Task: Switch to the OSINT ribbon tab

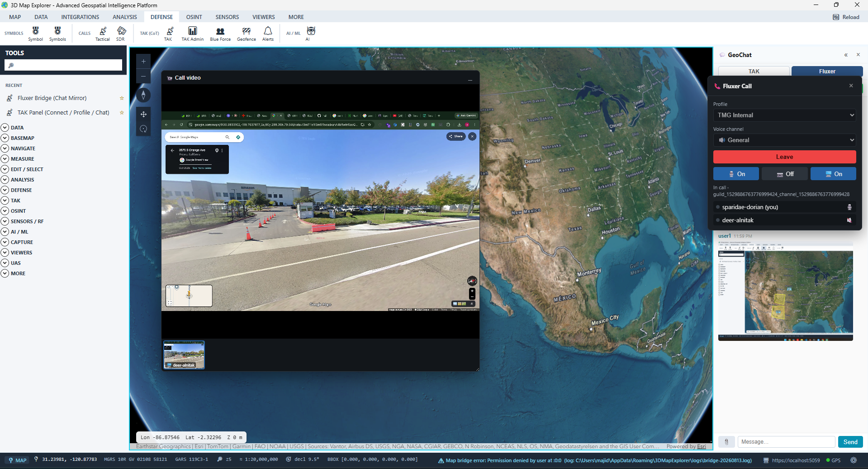Action: pyautogui.click(x=194, y=17)
